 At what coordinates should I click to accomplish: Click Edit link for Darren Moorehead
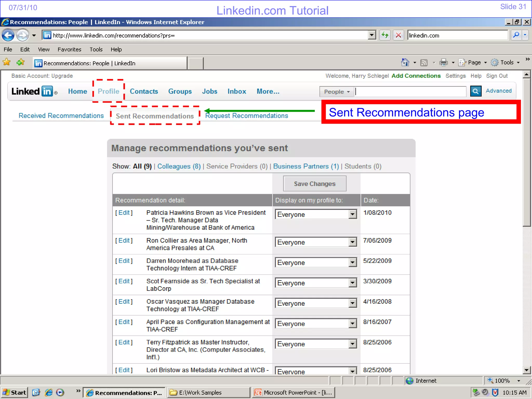124,261
